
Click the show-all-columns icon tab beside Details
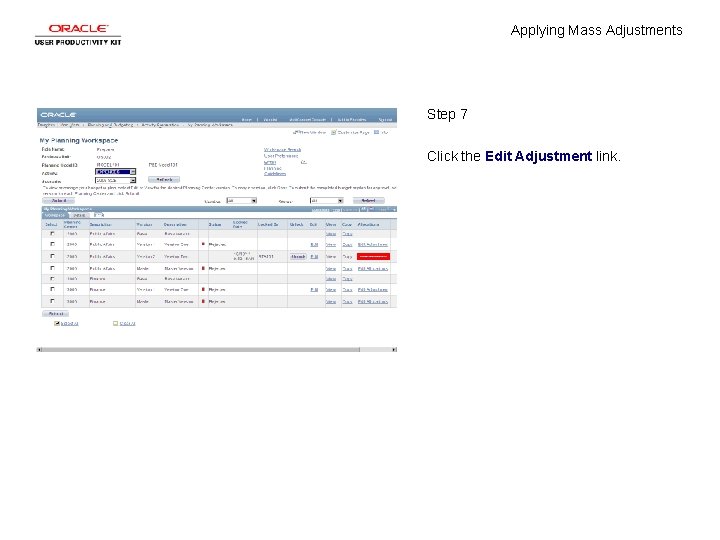click(99, 215)
